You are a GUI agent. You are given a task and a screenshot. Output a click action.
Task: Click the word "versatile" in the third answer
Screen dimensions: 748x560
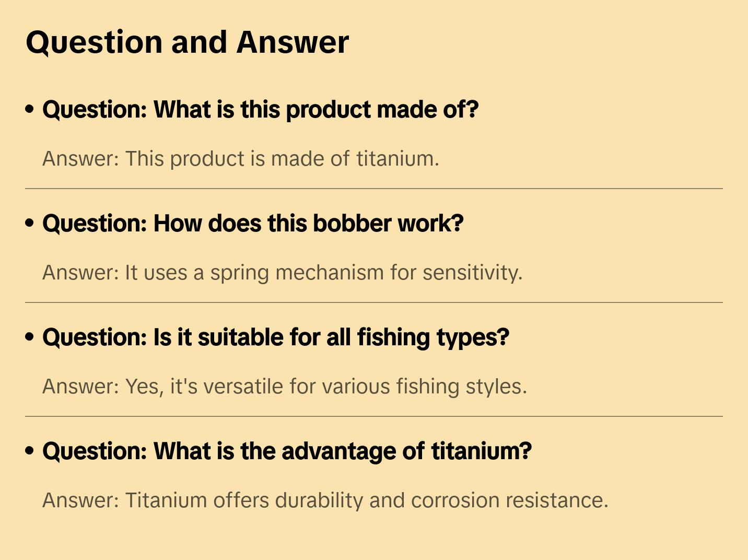244,387
